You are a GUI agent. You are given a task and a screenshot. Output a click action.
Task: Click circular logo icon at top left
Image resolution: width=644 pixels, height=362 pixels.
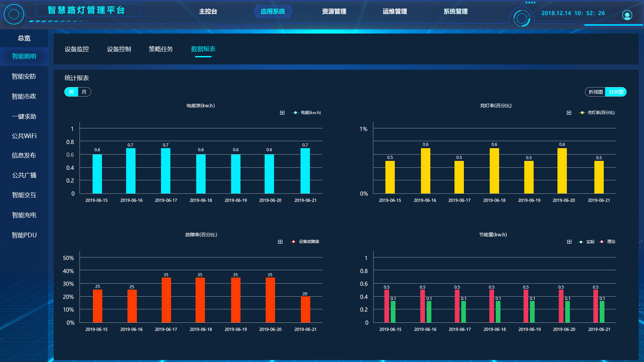tap(14, 14)
